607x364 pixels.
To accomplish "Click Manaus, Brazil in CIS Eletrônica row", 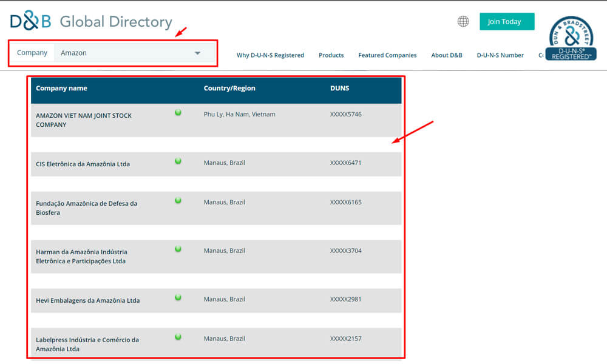I will (224, 163).
